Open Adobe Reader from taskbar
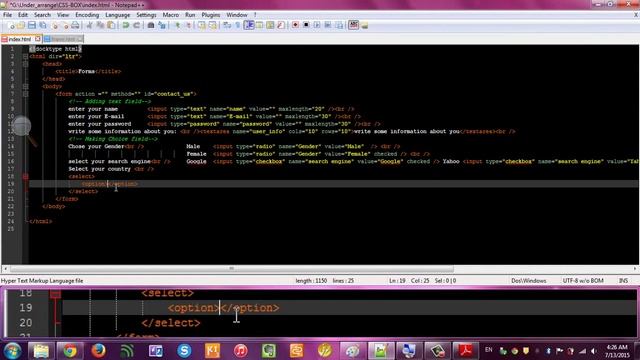This screenshot has width=640, height=360. point(466,351)
